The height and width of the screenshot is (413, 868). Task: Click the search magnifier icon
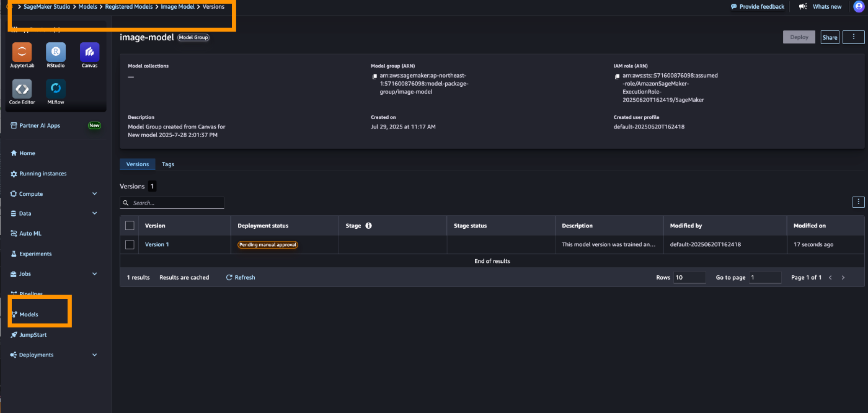[126, 203]
